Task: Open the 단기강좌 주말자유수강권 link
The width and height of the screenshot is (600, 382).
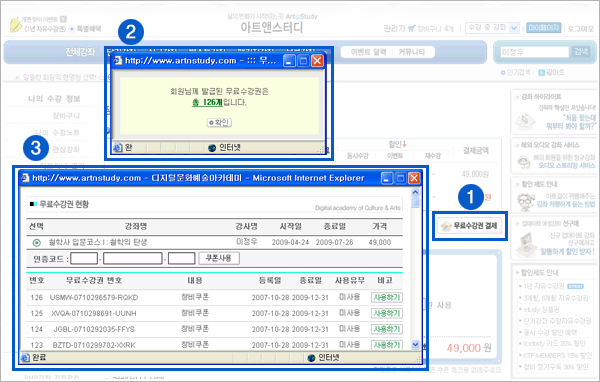Action: click(557, 321)
